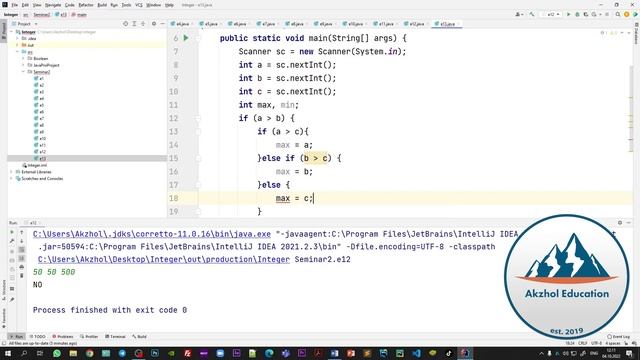Open the corretto java.exe path link

[152, 234]
